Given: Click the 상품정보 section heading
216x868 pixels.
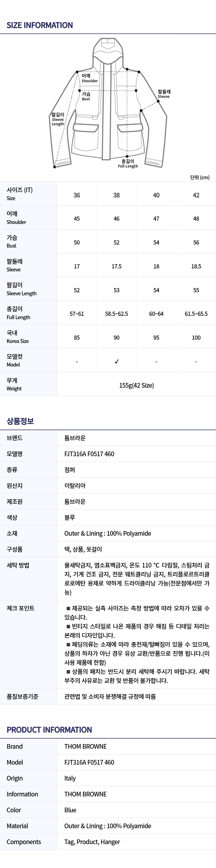Looking at the screenshot, I should coord(20,421).
